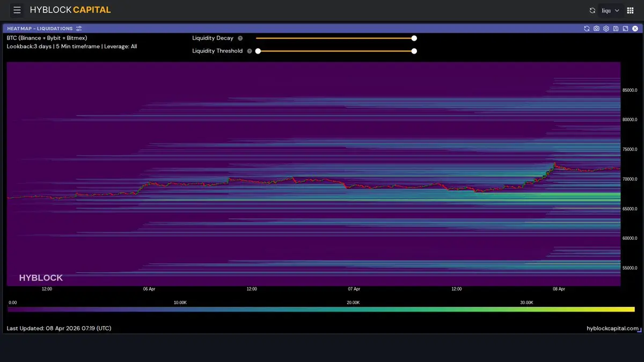Close the Heat Map Liquidations panel
This screenshot has width=644, height=362.
635,28
